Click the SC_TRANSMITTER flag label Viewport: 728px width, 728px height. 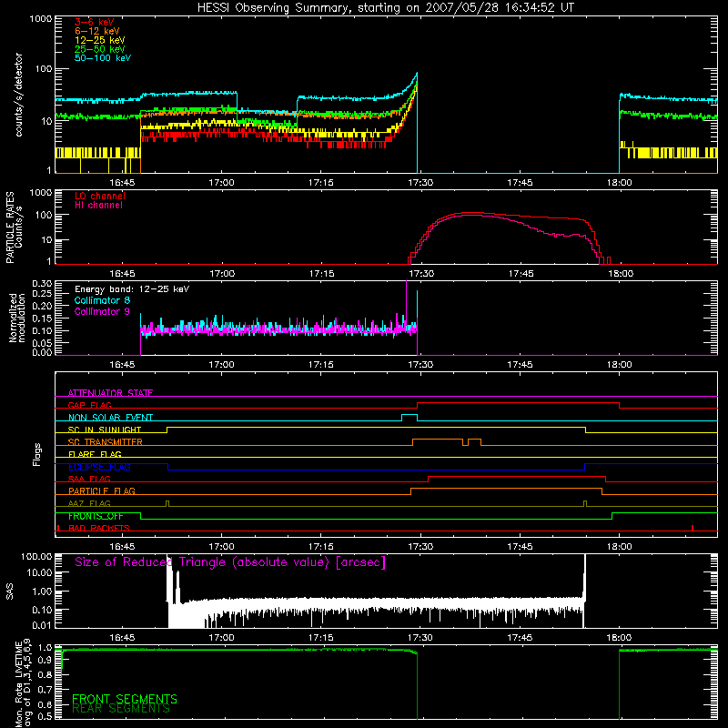coord(106,441)
